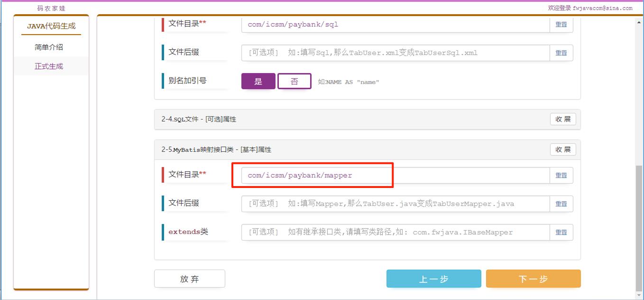Open the 正式生成 sidebar item
This screenshot has width=644, height=300.
tap(49, 66)
